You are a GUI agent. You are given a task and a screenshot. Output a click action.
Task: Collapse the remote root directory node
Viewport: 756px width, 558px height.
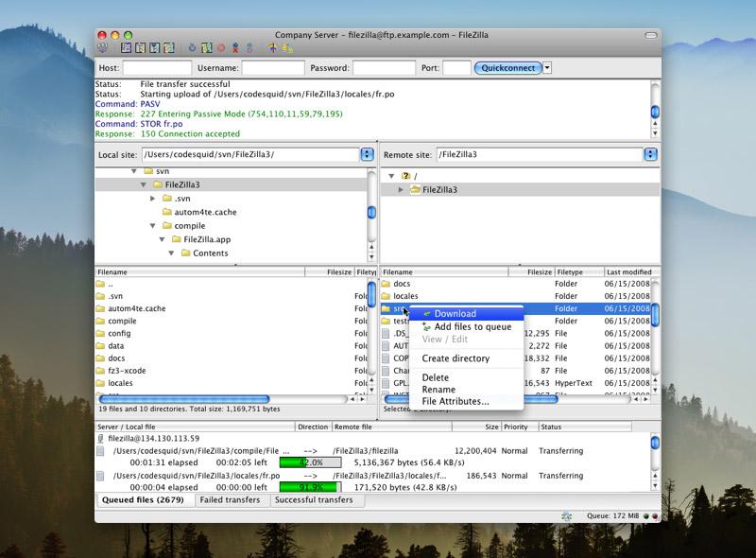(x=391, y=176)
